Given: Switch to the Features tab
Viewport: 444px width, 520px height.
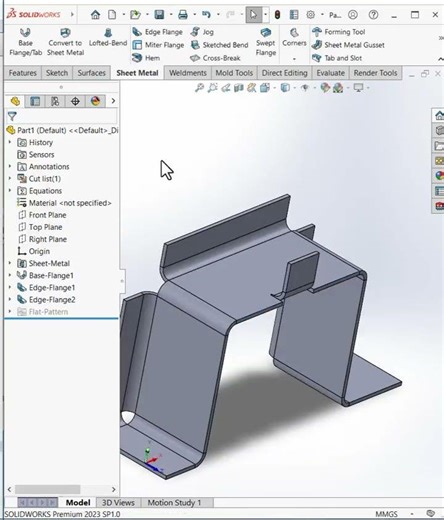Looking at the screenshot, I should (23, 73).
